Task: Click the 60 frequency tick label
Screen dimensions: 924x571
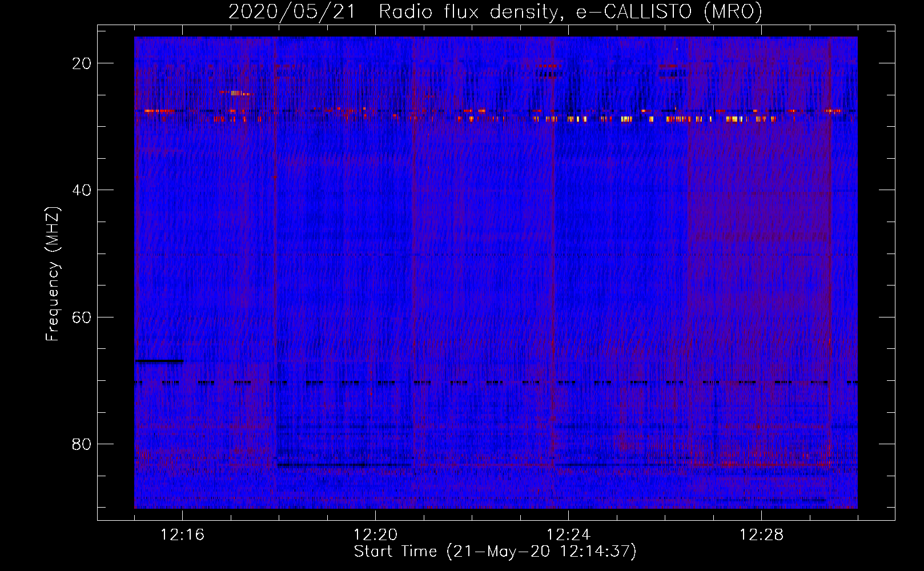Action: pyautogui.click(x=82, y=317)
